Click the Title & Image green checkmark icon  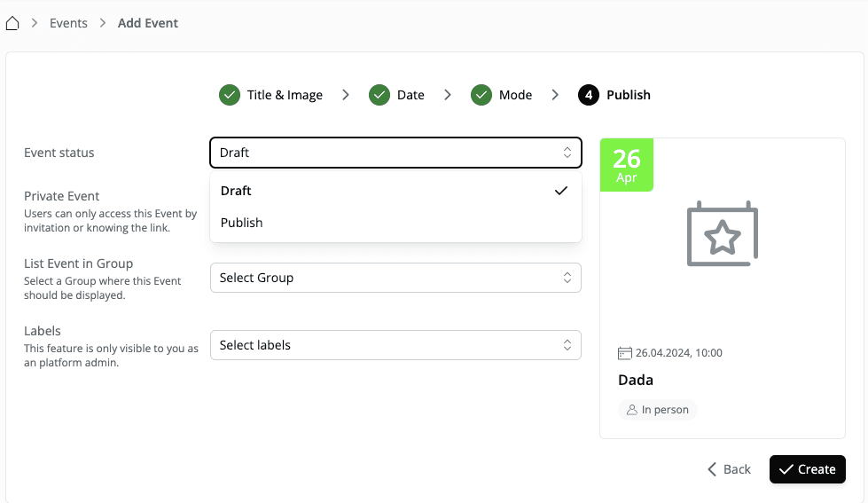click(x=230, y=95)
